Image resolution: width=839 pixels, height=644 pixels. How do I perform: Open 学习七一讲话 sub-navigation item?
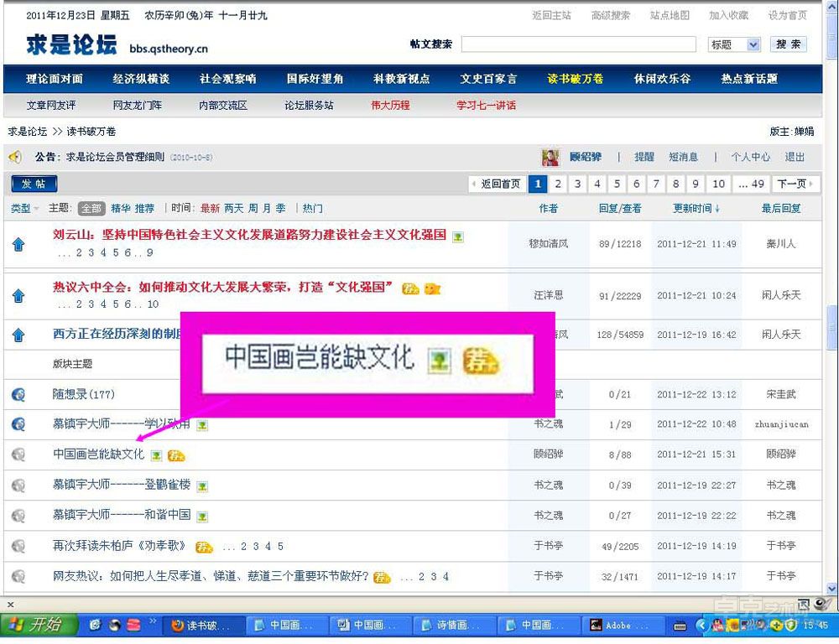[x=486, y=106]
